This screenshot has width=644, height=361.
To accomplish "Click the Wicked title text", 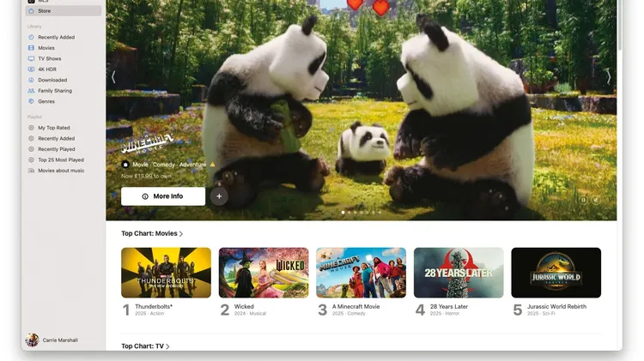I will pos(244,306).
